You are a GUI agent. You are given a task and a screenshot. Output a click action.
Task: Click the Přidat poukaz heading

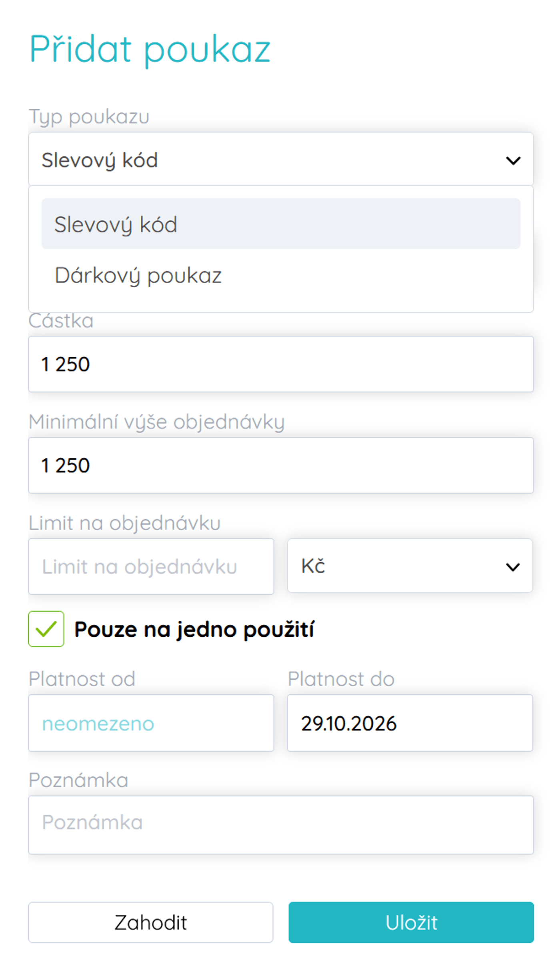tap(149, 48)
